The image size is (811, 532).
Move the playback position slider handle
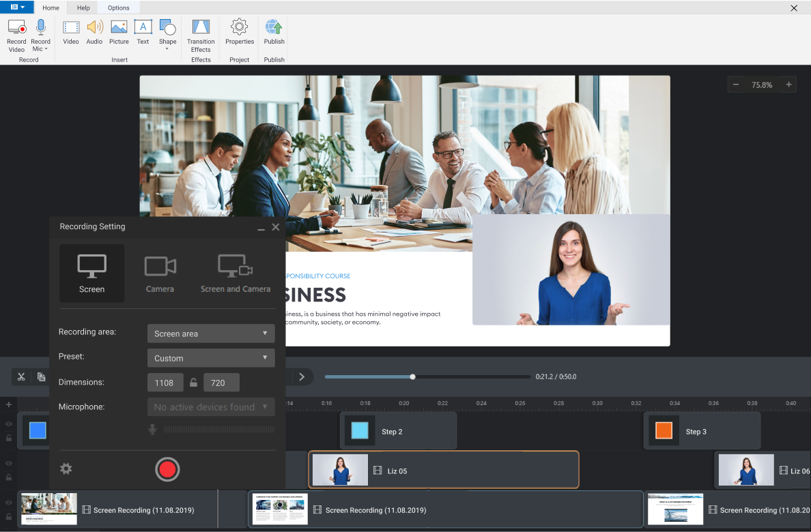click(x=412, y=376)
